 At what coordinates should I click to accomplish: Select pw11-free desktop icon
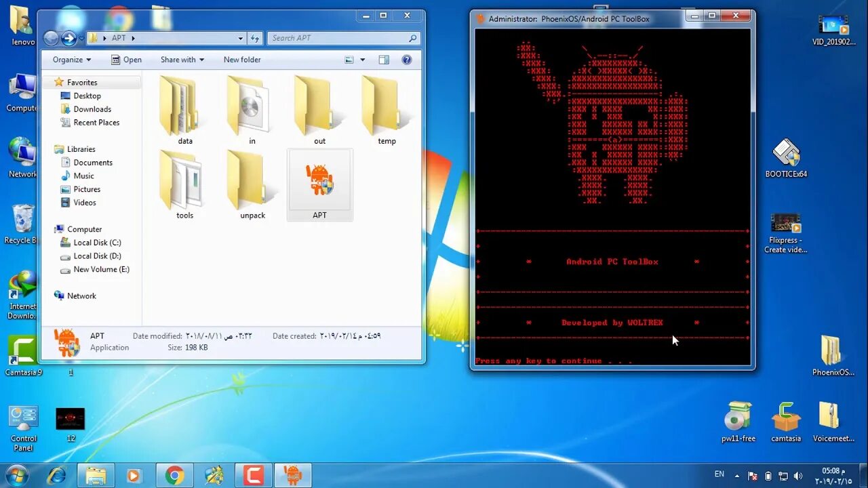coord(738,422)
